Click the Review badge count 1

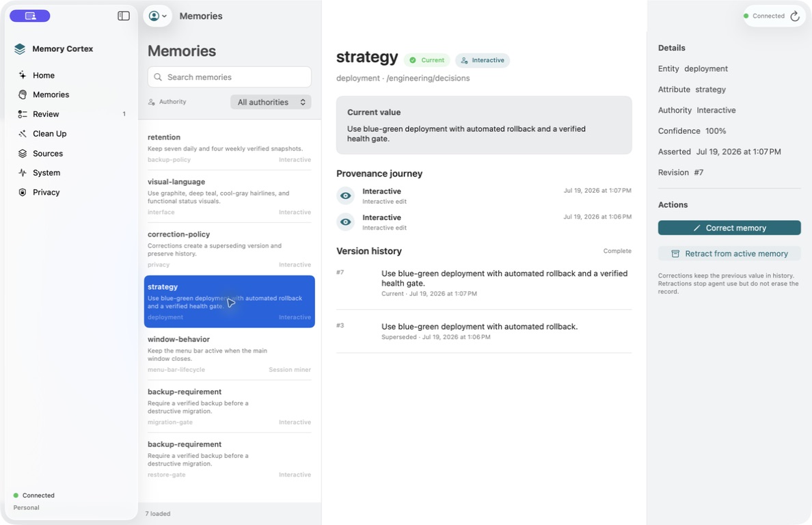[124, 114]
